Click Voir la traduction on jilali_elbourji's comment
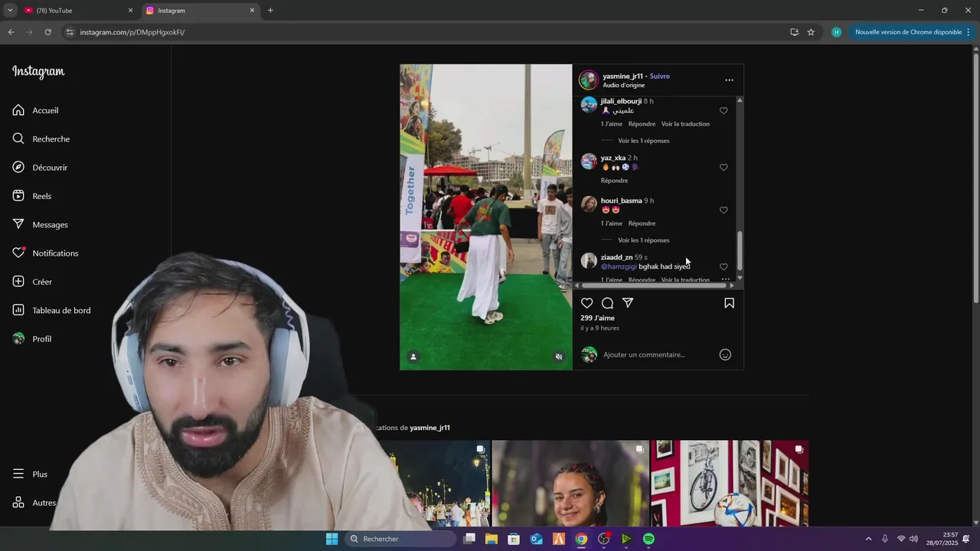Image resolution: width=980 pixels, height=551 pixels. pos(685,124)
